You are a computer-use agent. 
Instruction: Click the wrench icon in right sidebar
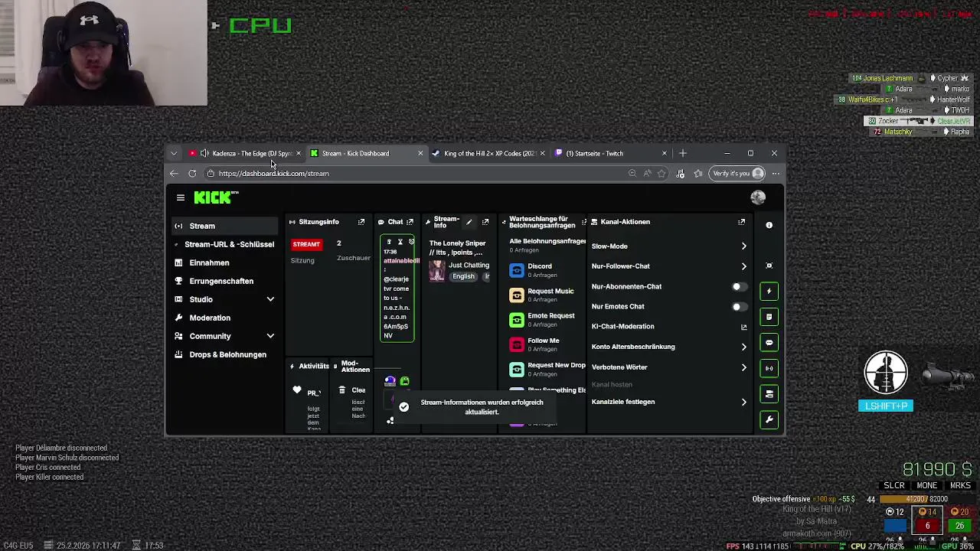[769, 419]
